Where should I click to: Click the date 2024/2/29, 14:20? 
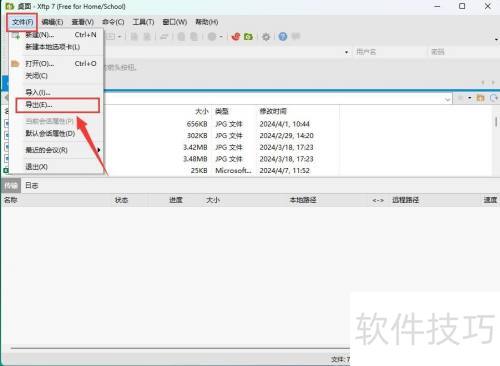click(286, 136)
